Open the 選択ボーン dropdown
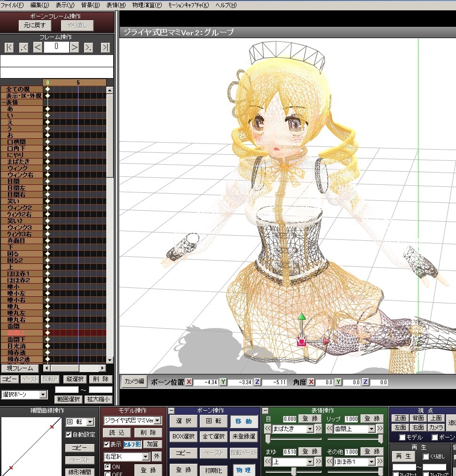The width and height of the screenshot is (456, 476). [43, 394]
